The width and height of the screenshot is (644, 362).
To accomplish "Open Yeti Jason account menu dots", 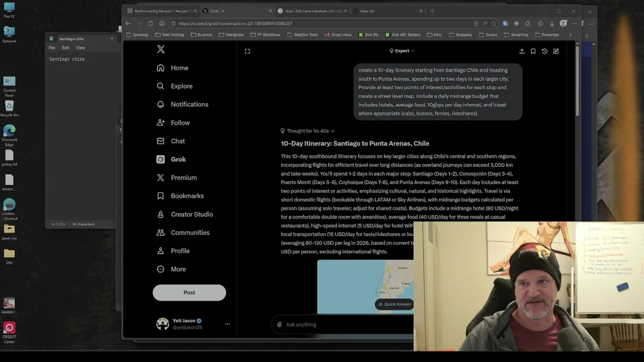I will [x=227, y=324].
